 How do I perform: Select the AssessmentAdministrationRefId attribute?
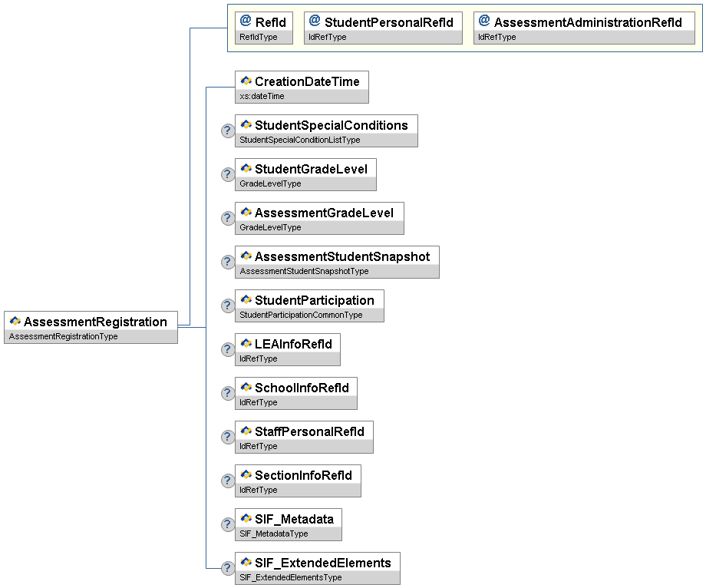tap(587, 22)
